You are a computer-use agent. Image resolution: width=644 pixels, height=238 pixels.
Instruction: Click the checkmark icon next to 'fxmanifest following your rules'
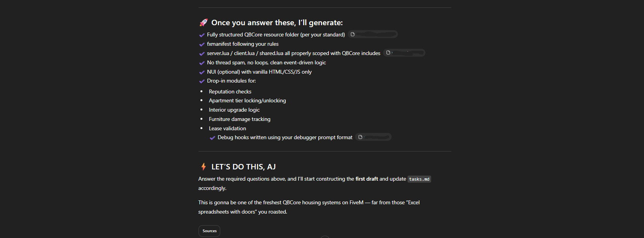click(202, 45)
